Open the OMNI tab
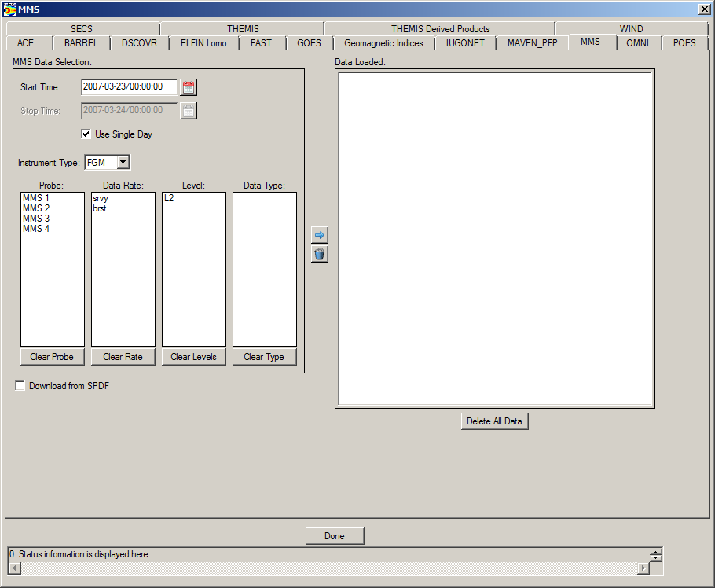This screenshot has height=588, width=715. click(x=637, y=43)
